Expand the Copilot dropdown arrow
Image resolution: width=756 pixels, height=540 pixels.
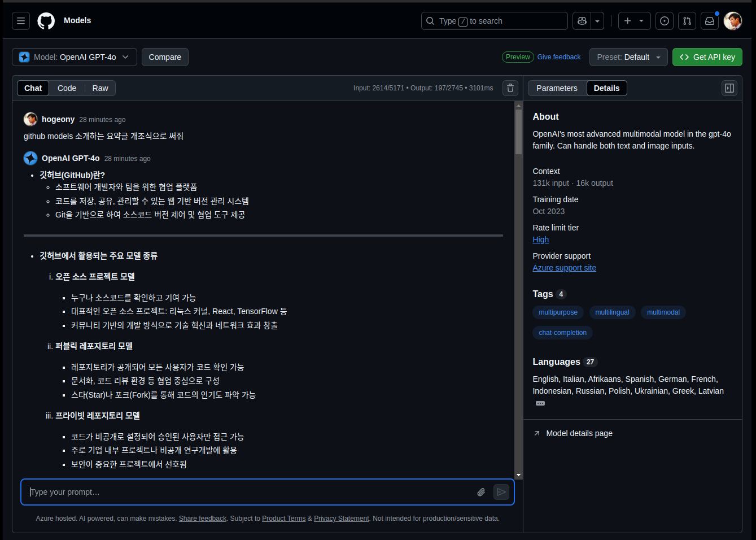coord(597,21)
